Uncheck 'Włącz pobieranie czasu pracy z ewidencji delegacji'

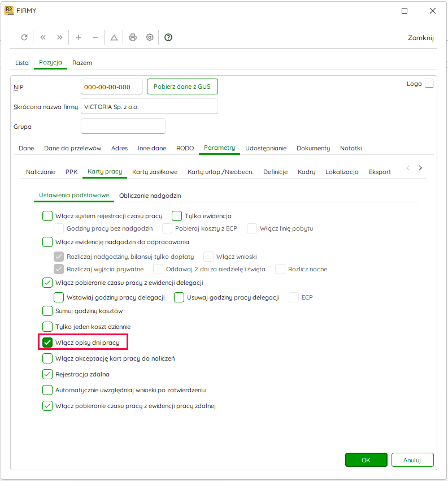click(47, 283)
